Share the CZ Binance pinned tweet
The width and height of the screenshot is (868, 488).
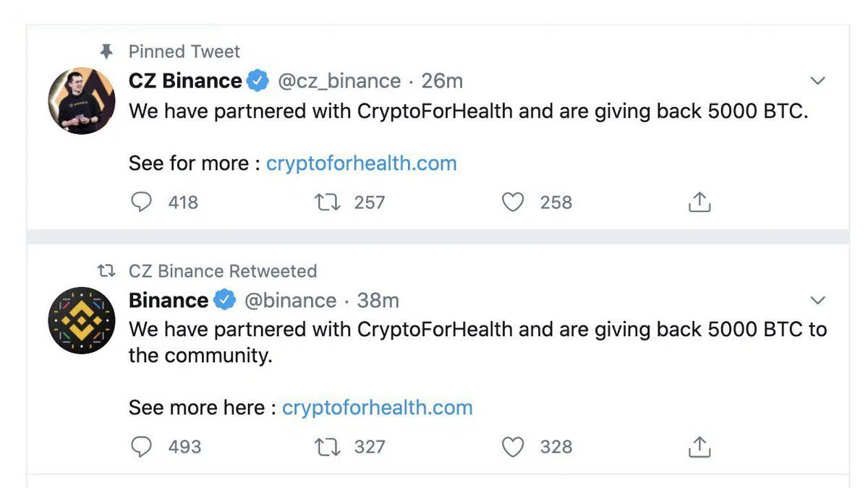(x=699, y=203)
